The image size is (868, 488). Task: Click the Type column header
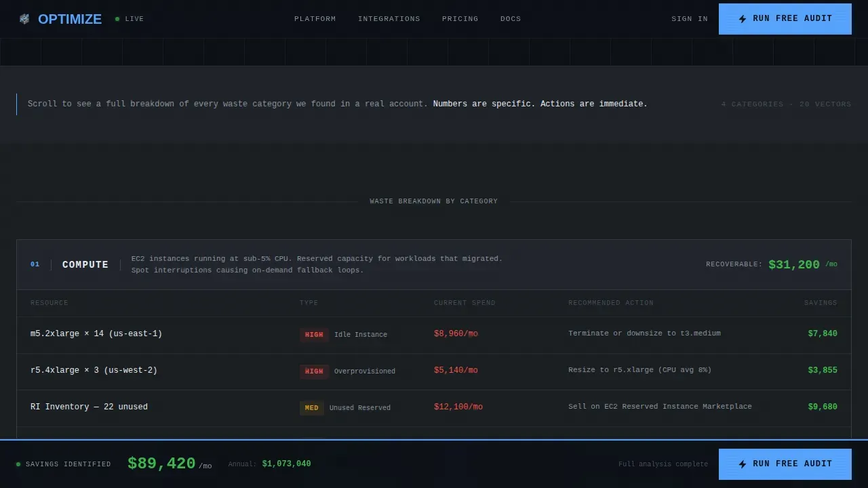[309, 303]
